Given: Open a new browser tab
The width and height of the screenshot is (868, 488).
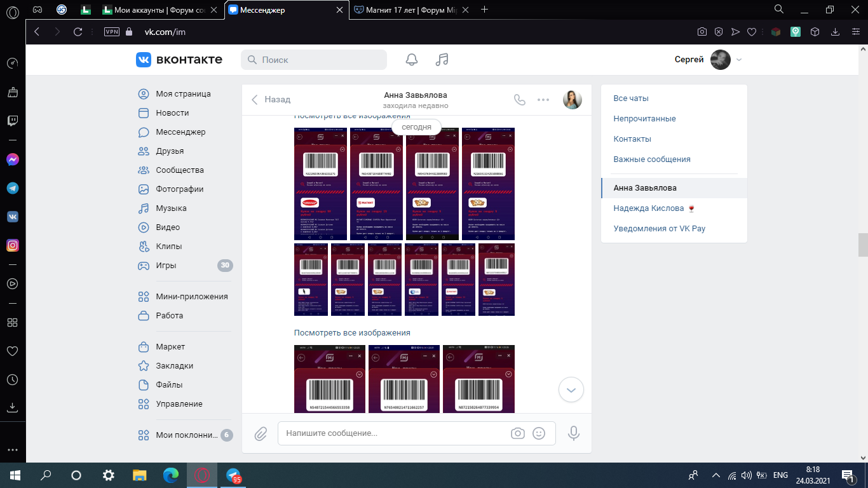Looking at the screenshot, I should [485, 10].
